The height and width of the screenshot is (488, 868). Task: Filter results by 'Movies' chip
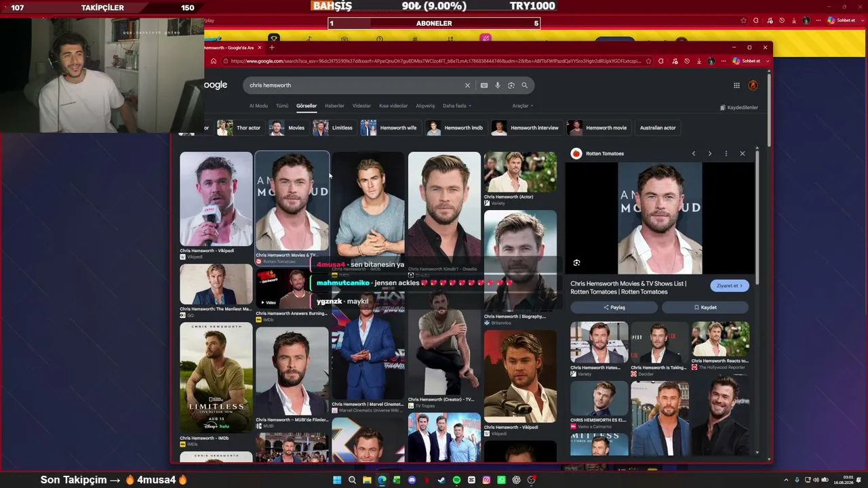point(288,128)
